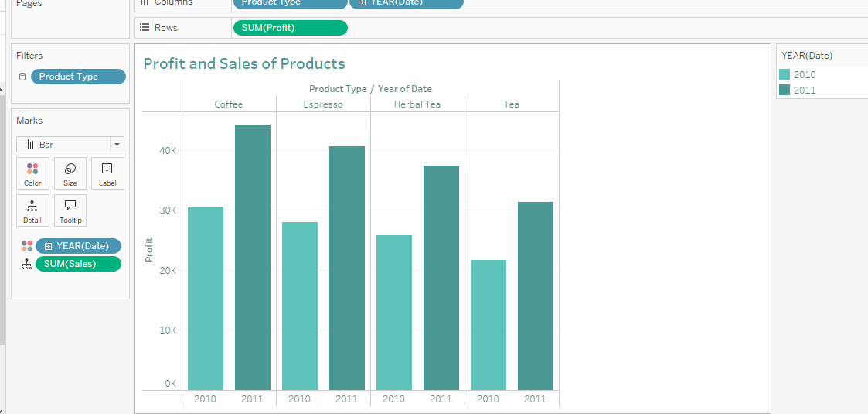Select the Product Type filter pill
The image size is (868, 414).
pyautogui.click(x=79, y=77)
